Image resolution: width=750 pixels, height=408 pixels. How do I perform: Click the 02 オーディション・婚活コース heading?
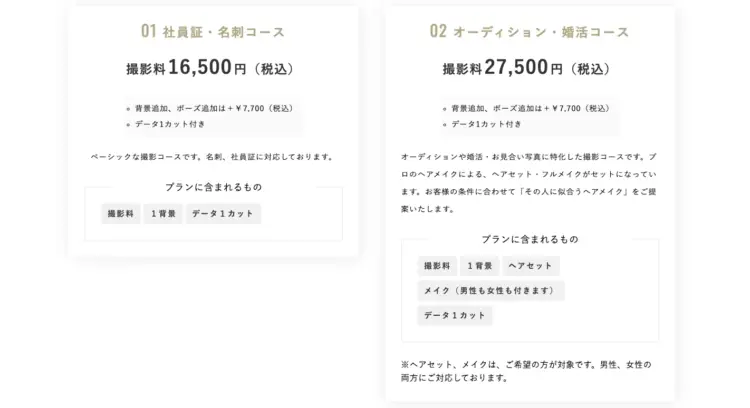tap(529, 32)
